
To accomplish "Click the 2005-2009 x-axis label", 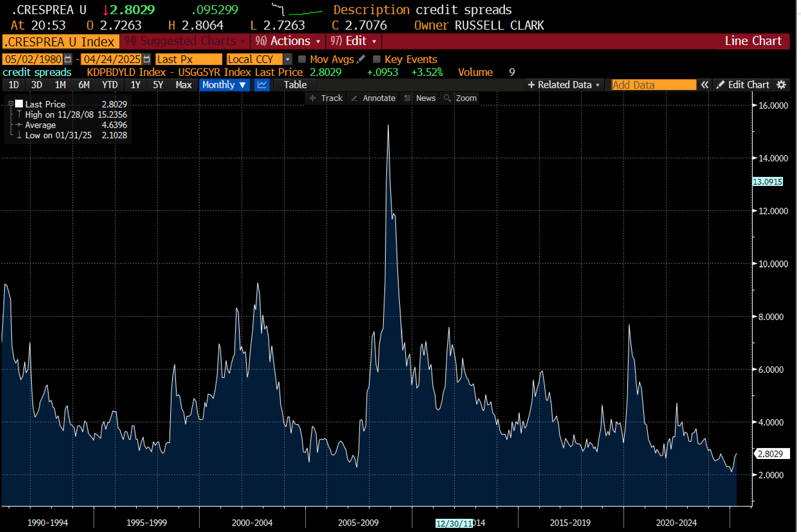I will 358,523.
